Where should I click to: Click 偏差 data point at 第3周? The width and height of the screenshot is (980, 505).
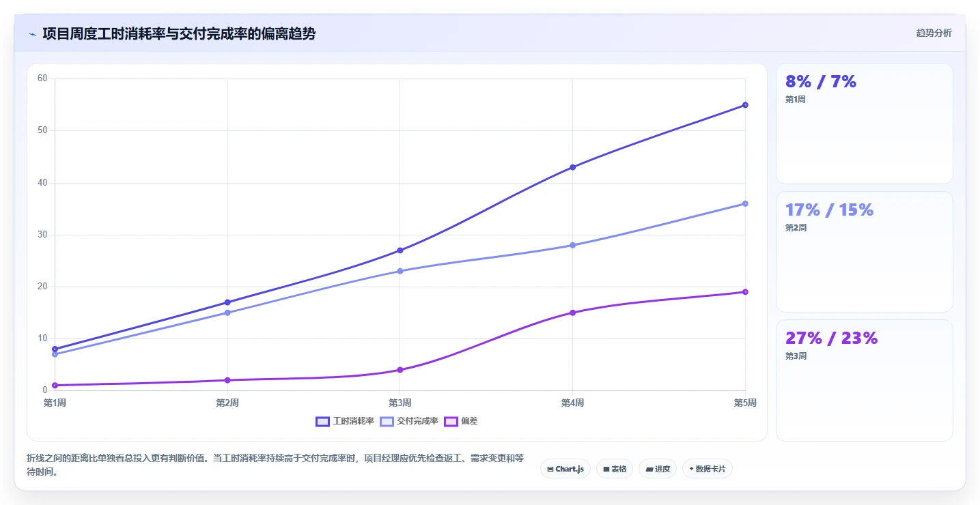[x=400, y=370]
